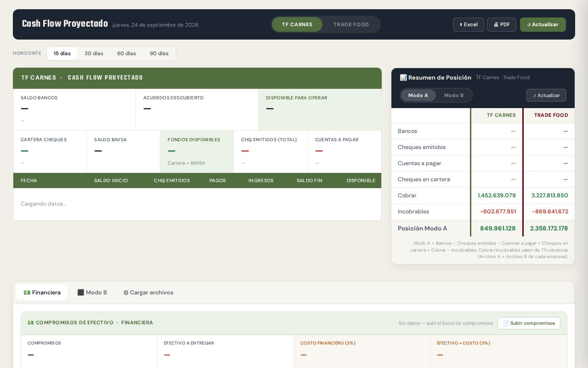
Task: Click the CARTERA CHEQUES card
Action: (x=50, y=151)
